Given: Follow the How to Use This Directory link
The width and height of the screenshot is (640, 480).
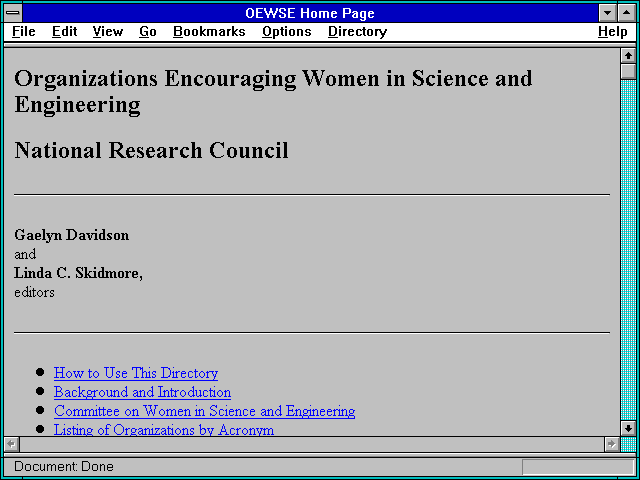Looking at the screenshot, I should point(136,373).
